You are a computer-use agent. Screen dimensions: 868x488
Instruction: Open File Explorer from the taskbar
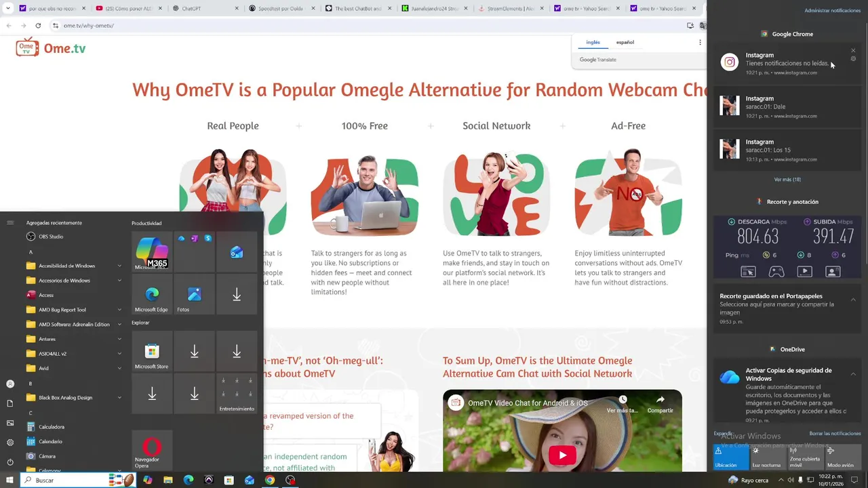pos(168,480)
